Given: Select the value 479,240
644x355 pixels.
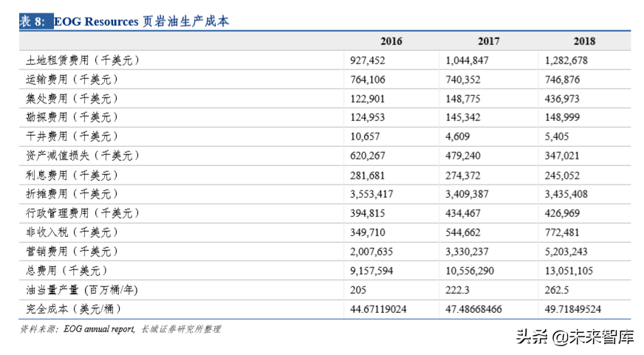Looking at the screenshot, I should pyautogui.click(x=463, y=156).
